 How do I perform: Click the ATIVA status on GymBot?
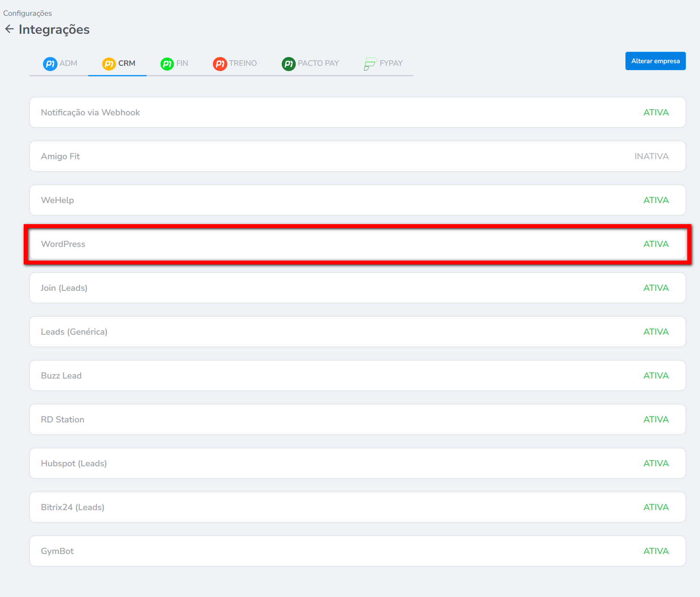coord(656,551)
